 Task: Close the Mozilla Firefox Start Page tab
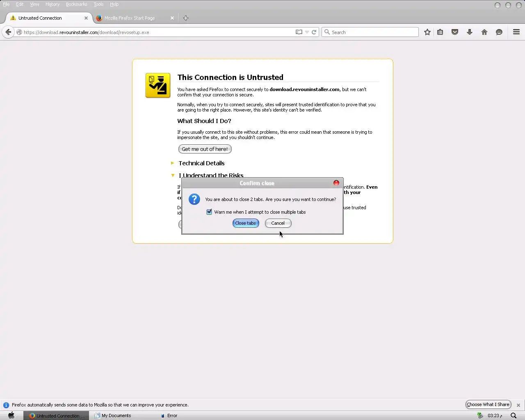click(x=172, y=18)
